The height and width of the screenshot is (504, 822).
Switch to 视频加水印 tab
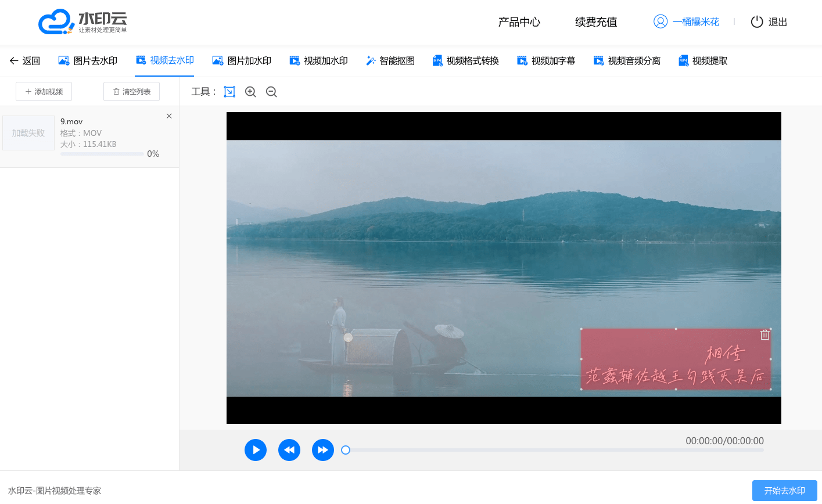coord(319,61)
